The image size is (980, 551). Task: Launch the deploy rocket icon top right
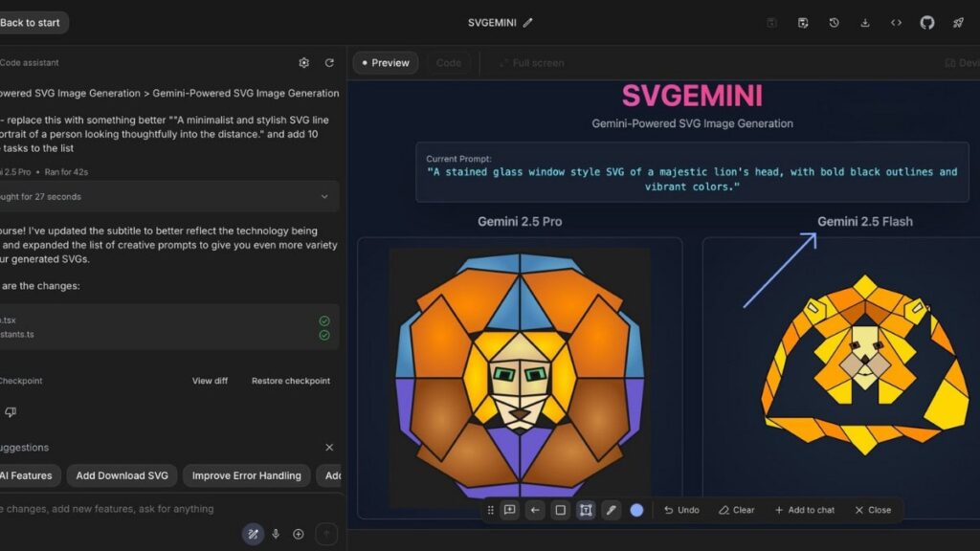tap(959, 22)
